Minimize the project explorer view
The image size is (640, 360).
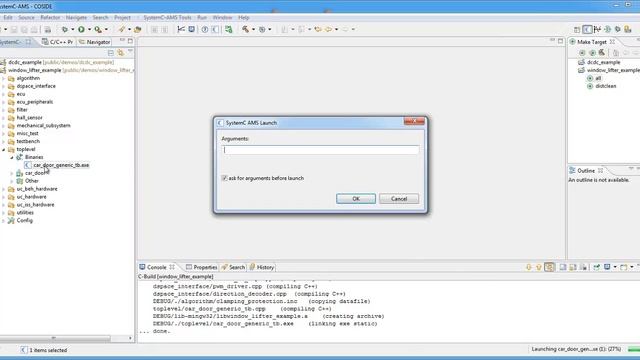tap(122, 41)
